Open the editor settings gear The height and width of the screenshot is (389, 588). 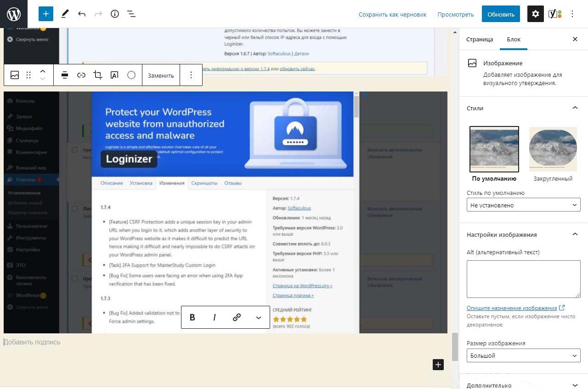click(x=535, y=14)
